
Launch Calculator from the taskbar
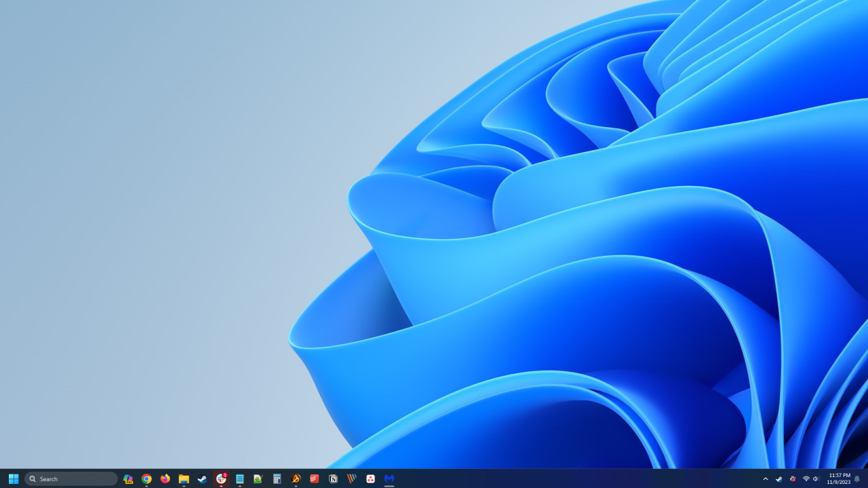[277, 478]
